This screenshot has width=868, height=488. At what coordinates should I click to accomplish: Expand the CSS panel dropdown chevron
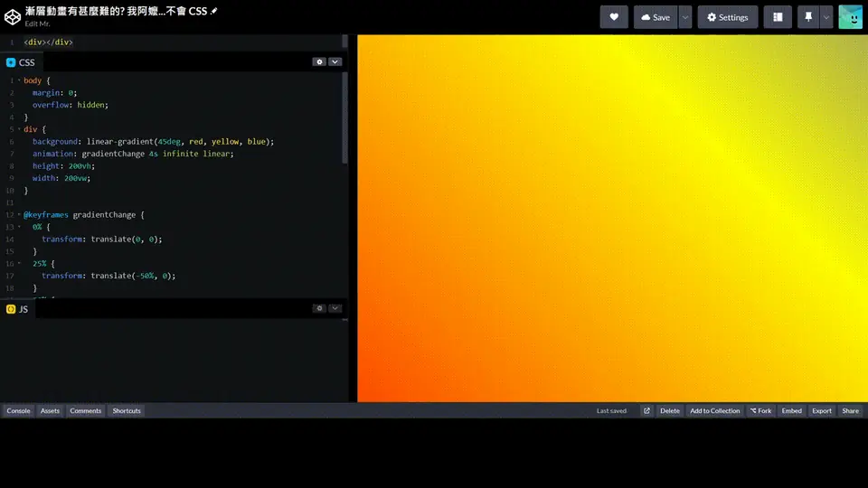click(x=335, y=62)
